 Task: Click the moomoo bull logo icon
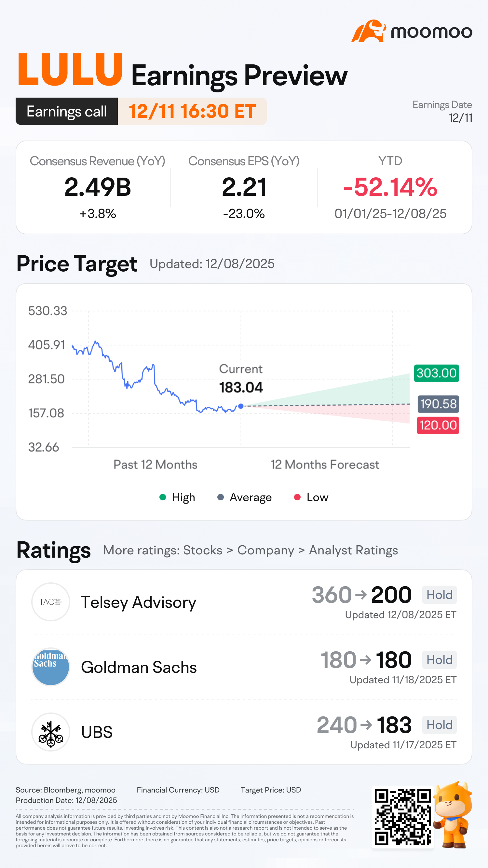(x=368, y=31)
